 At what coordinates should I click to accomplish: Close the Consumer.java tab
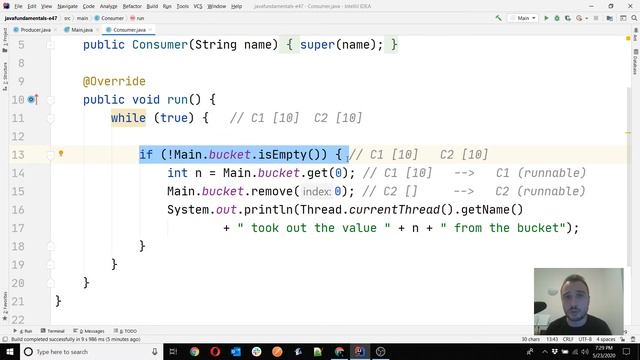click(x=150, y=30)
